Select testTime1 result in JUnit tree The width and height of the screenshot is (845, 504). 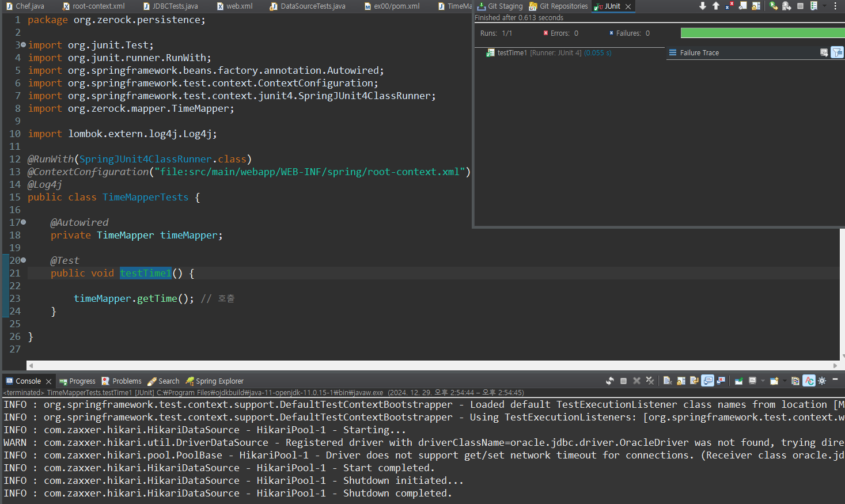(x=548, y=52)
